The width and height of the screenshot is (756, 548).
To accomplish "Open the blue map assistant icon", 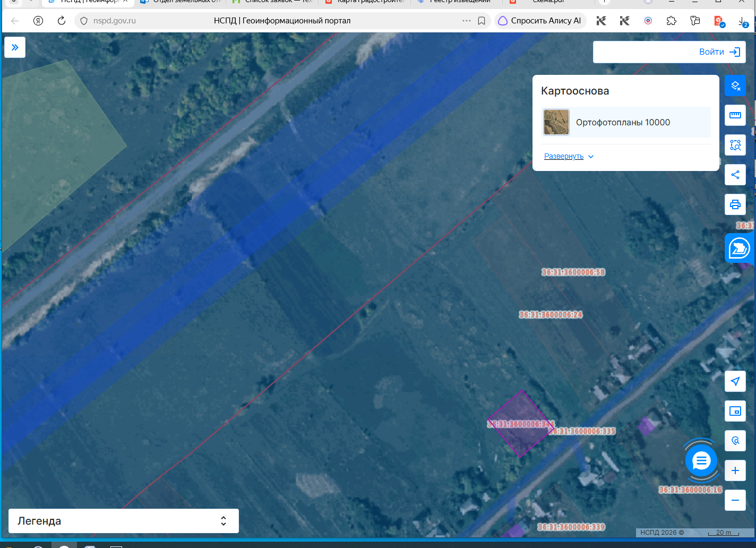I will pyautogui.click(x=739, y=248).
